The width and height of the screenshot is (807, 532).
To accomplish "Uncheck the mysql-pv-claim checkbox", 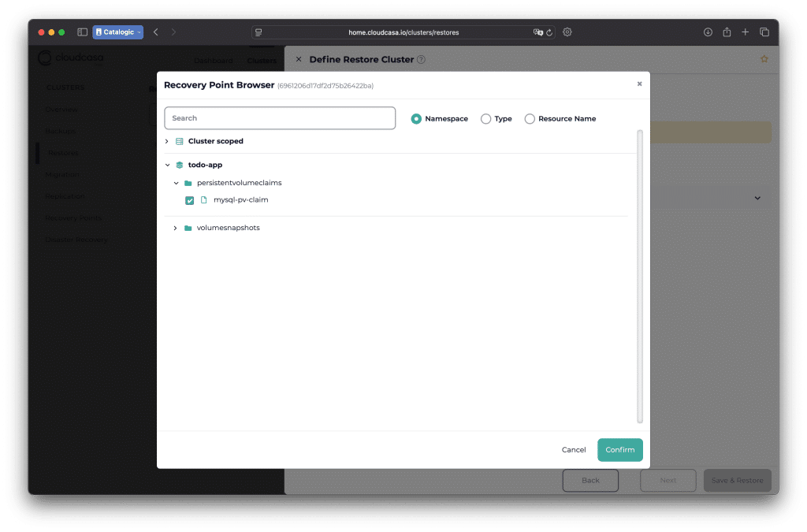I will (x=190, y=200).
